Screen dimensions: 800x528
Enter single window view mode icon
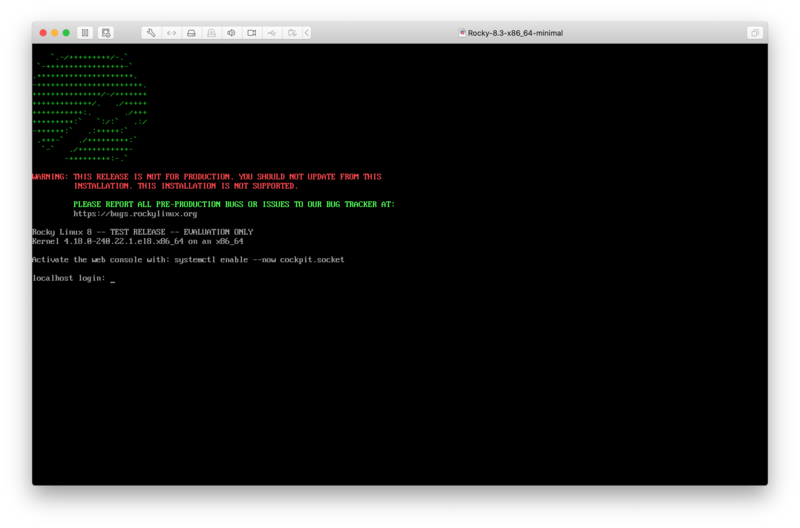(x=755, y=33)
